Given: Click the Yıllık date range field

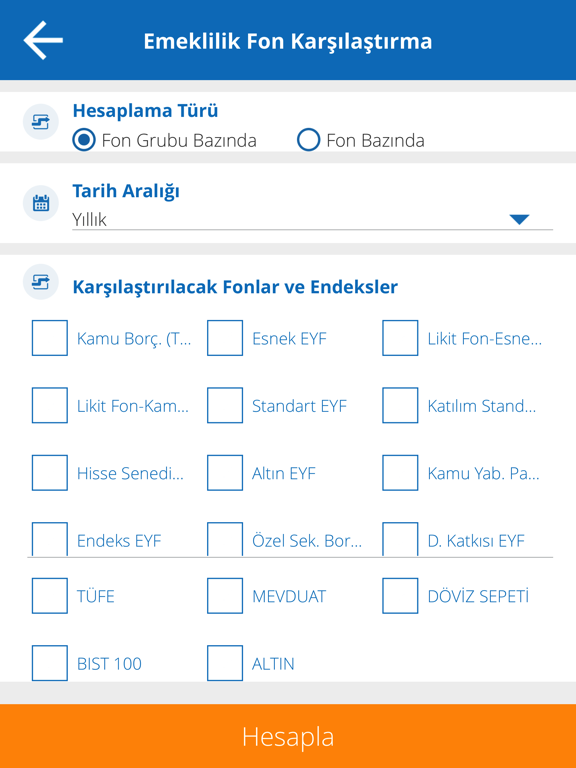Looking at the screenshot, I should tap(312, 219).
